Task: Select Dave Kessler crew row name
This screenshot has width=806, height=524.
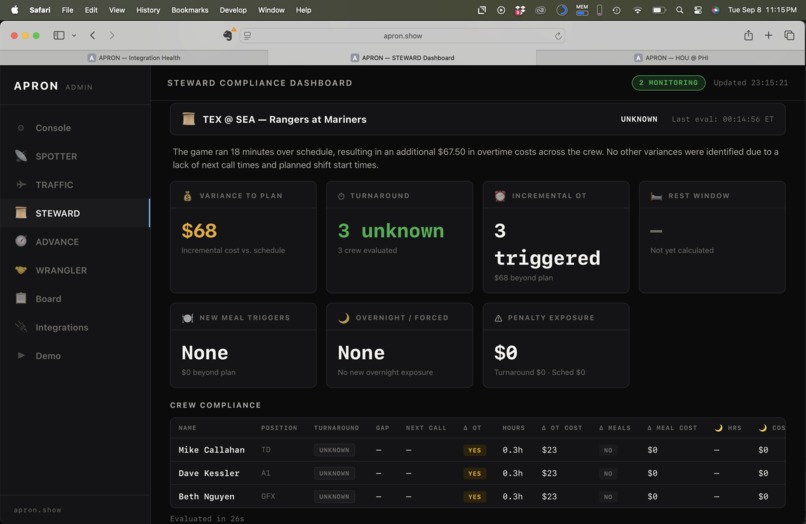Action: tap(209, 473)
